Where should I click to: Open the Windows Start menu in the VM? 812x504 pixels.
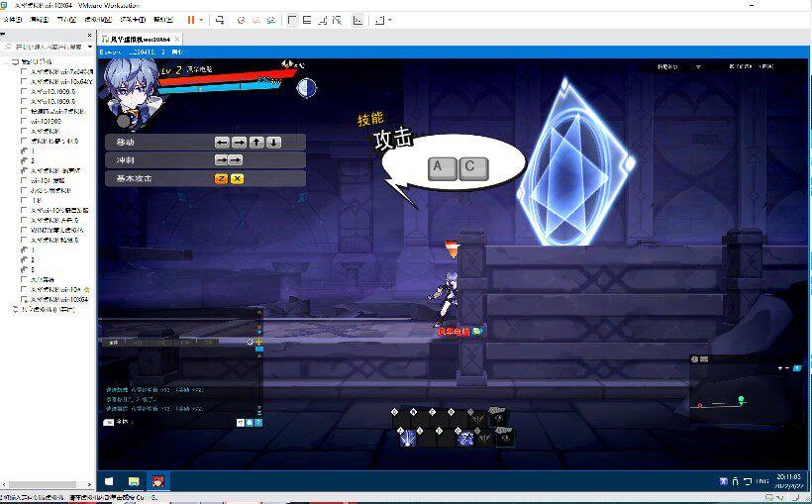tap(109, 481)
